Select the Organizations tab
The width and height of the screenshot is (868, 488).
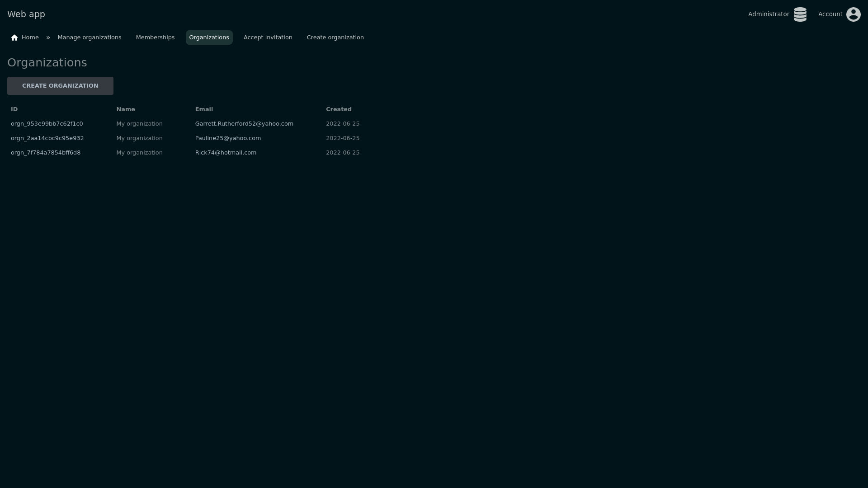click(209, 38)
